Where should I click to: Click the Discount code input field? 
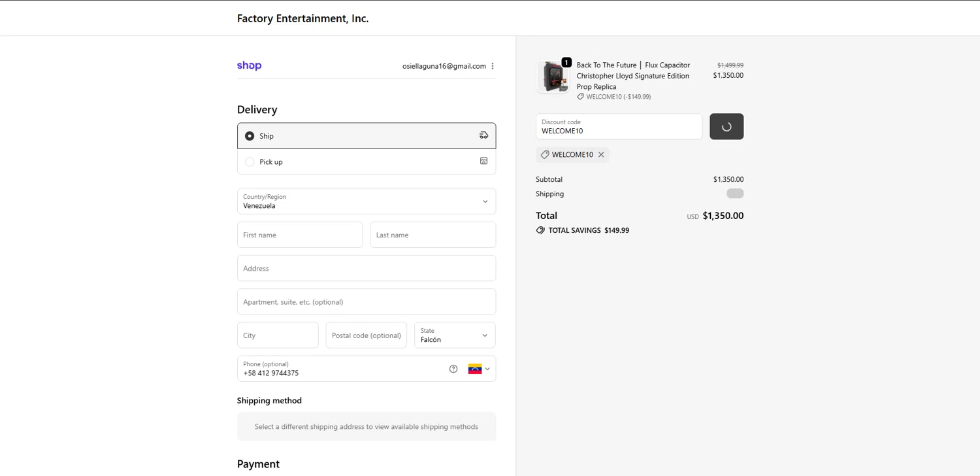[x=619, y=127]
